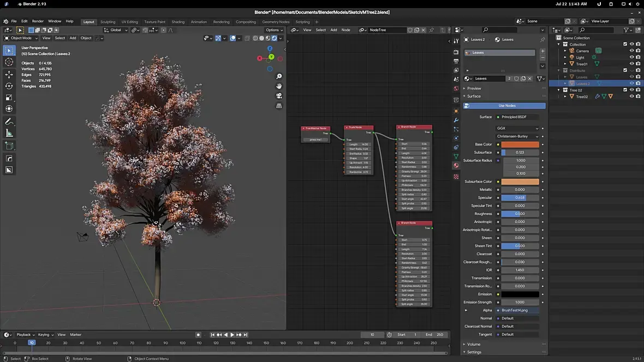
Task: Play the animation in the timeline
Action: (232, 335)
